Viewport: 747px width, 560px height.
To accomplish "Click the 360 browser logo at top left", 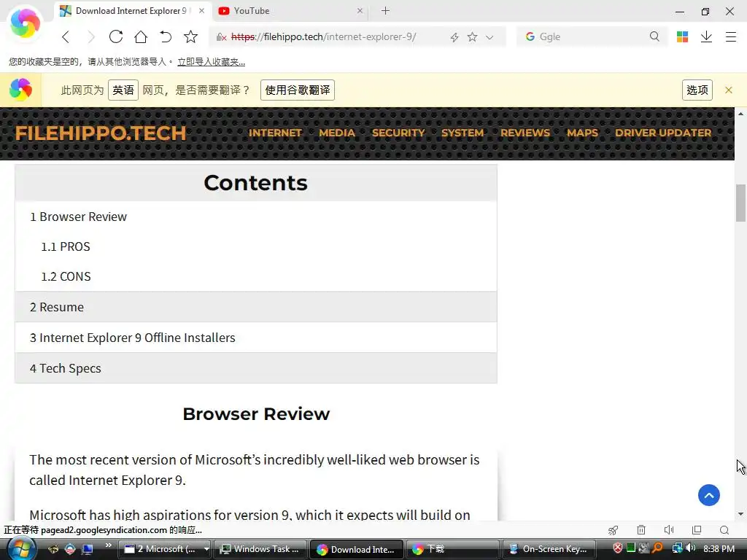I will point(26,23).
